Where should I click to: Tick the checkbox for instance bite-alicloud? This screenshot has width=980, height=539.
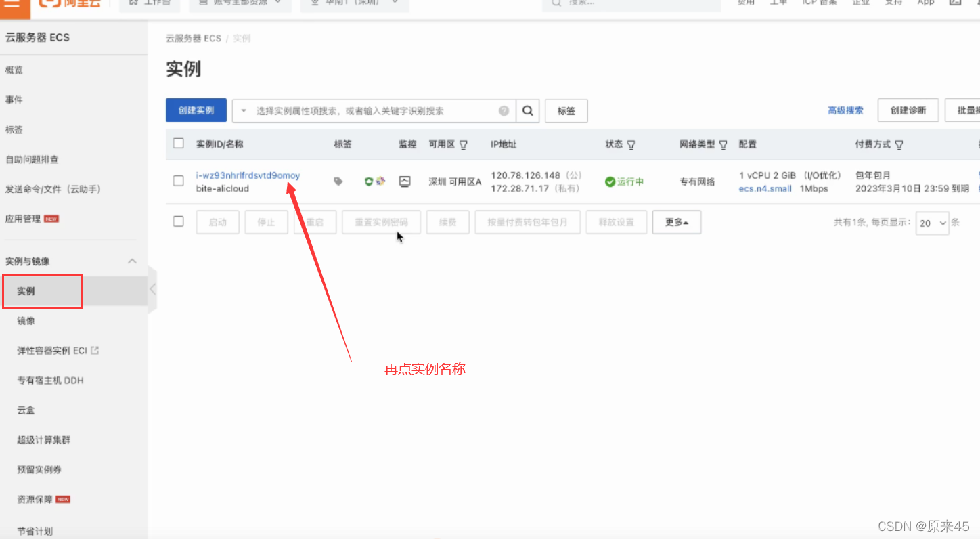click(x=179, y=181)
